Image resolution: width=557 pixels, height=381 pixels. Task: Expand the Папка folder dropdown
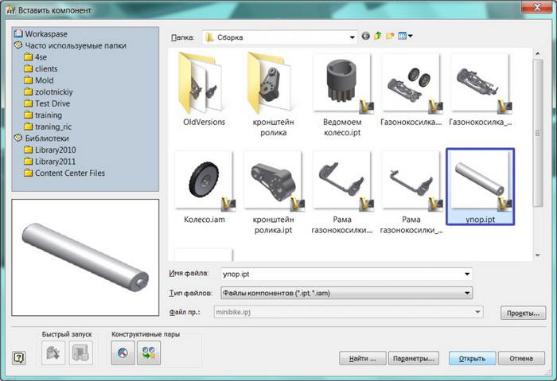tap(352, 37)
